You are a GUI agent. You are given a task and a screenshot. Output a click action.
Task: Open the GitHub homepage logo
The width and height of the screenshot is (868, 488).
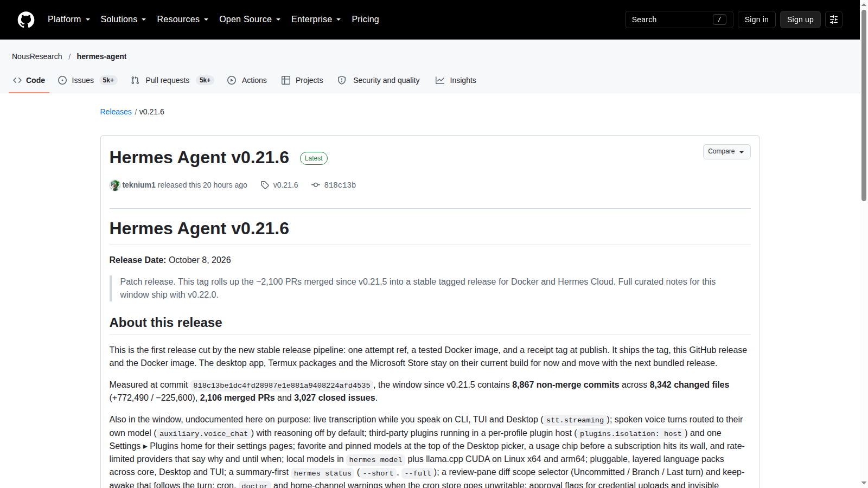click(26, 20)
